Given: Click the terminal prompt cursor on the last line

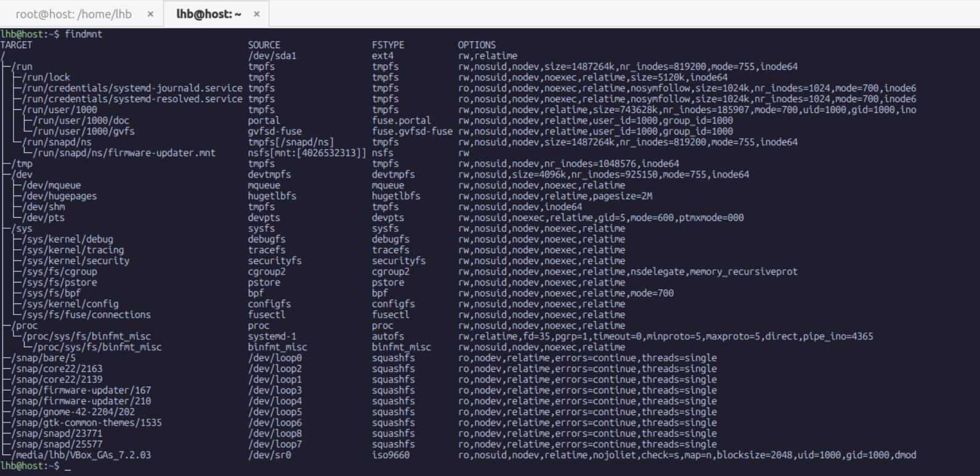Looking at the screenshot, I should tap(68, 466).
